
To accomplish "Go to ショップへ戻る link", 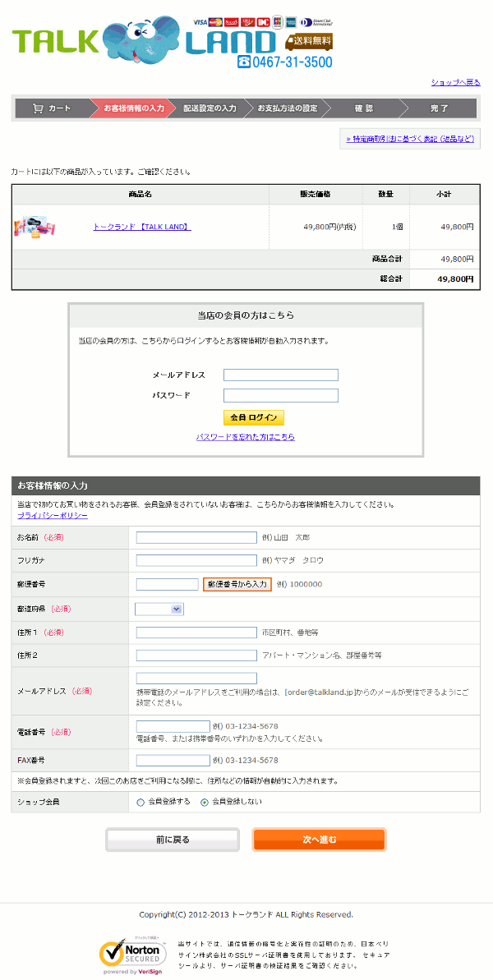I will [455, 82].
